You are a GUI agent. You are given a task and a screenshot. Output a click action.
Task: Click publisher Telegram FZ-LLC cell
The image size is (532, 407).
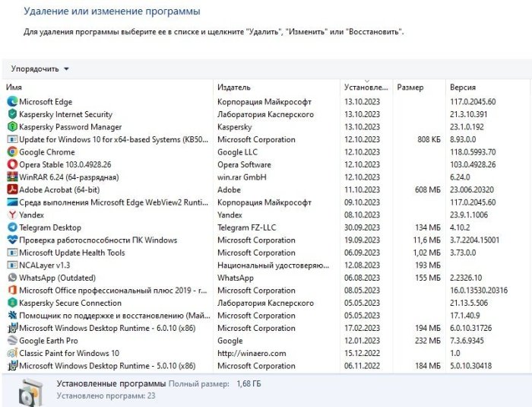coord(247,227)
